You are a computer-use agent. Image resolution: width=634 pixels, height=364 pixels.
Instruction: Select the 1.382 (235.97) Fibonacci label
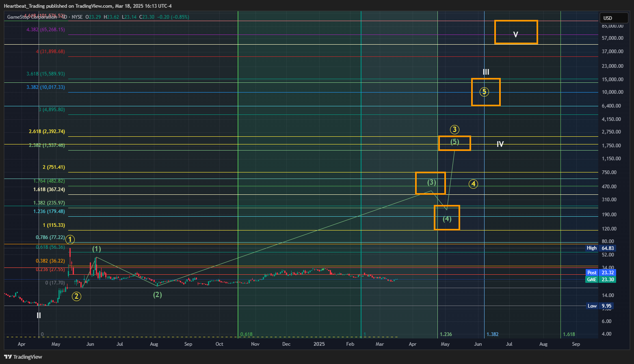click(49, 203)
